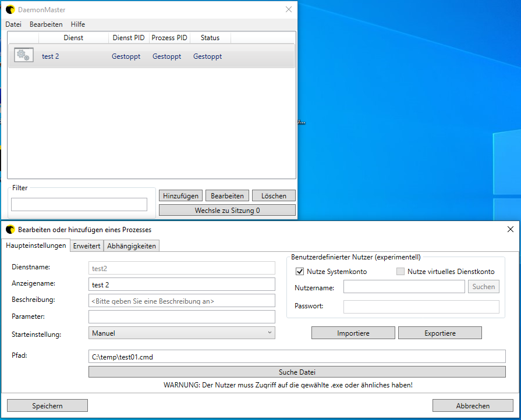Open the Hilfe menu
This screenshot has width=521, height=420.
[x=78, y=24]
